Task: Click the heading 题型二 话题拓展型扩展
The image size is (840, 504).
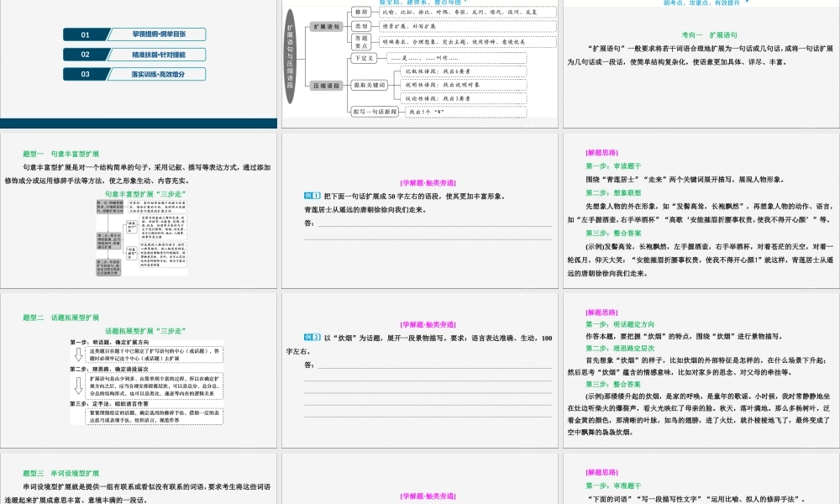Action: [61, 318]
